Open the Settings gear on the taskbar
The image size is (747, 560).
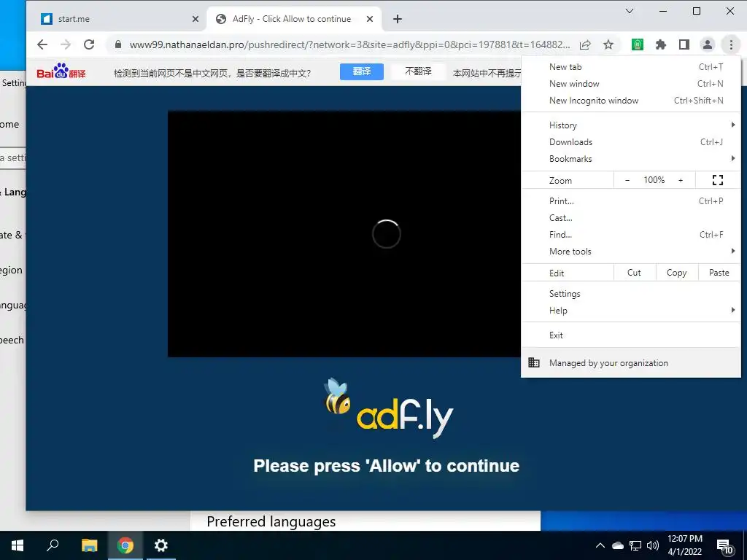coord(161,545)
